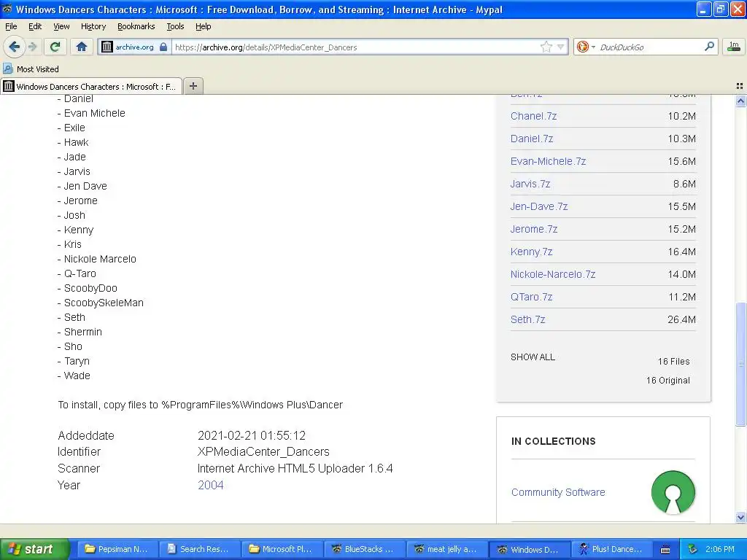Bookmark this page with the star icon
Viewport: 747px width, 560px height.
point(546,47)
